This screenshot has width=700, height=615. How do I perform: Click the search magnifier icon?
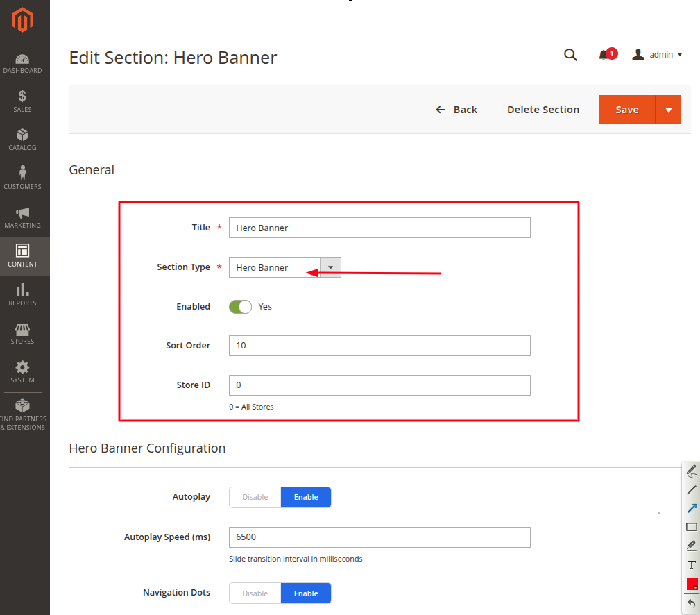click(570, 55)
